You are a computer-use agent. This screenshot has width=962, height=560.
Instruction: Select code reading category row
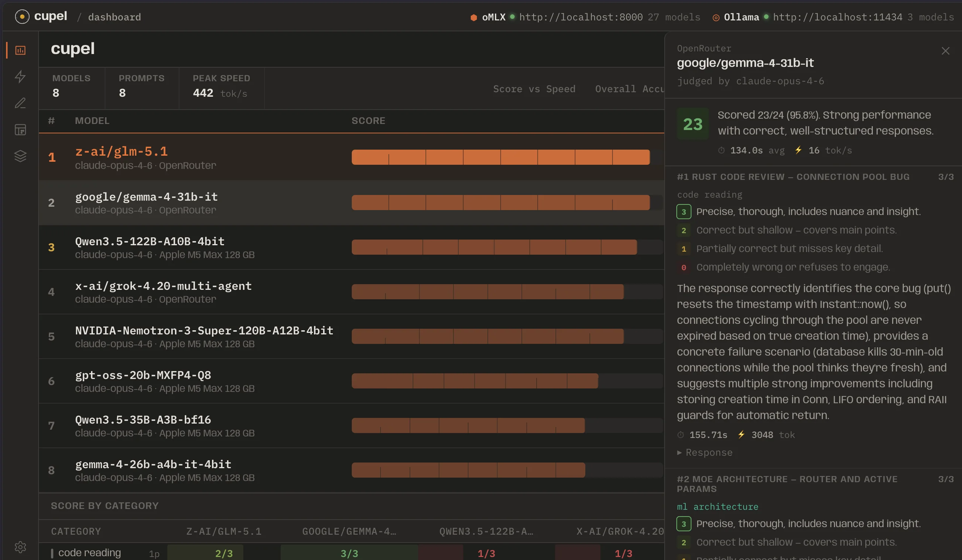[x=90, y=552]
